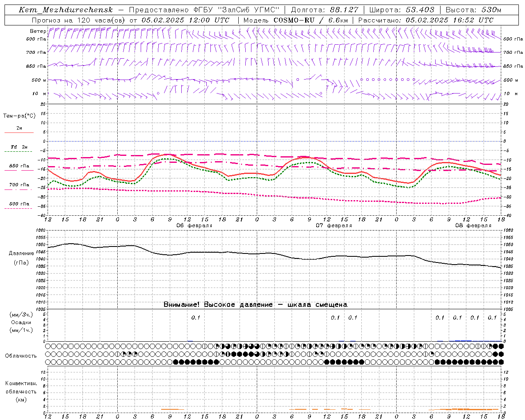Click the 'Ветер' wind panel label

(x=38, y=31)
